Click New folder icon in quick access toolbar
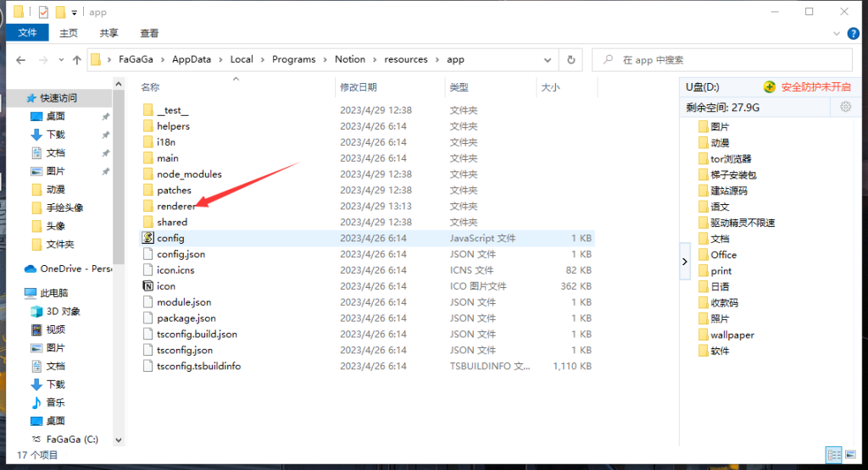The height and width of the screenshot is (470, 868). point(60,12)
